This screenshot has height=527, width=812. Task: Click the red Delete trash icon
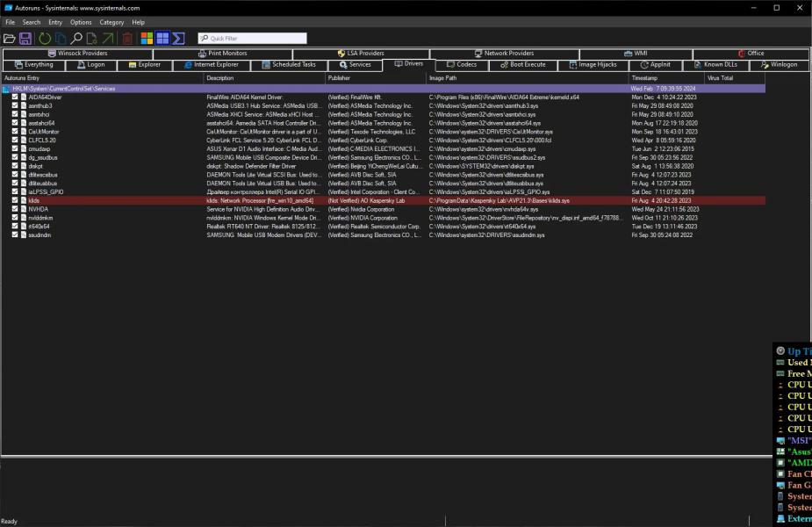(x=127, y=39)
